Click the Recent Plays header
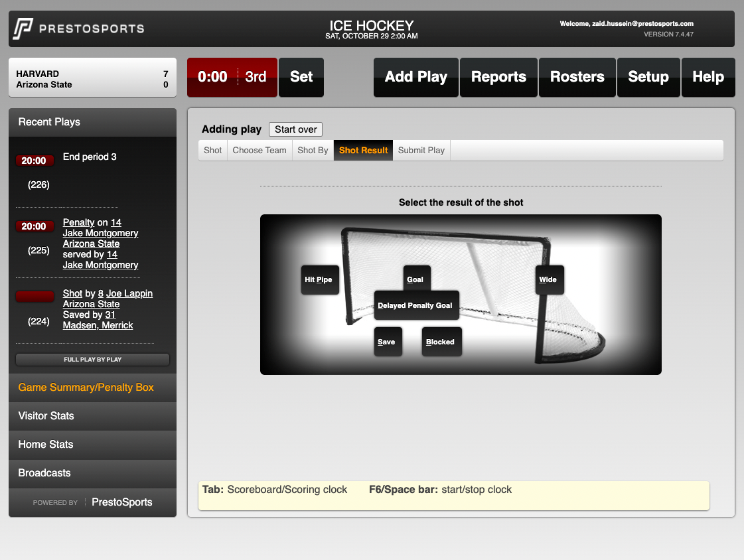Image resolution: width=744 pixels, height=560 pixels. [92, 122]
